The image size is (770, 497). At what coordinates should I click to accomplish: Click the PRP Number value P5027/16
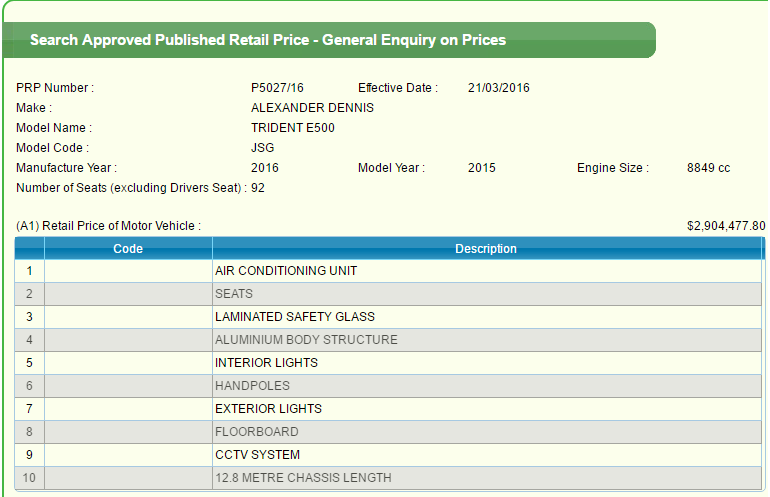[277, 88]
